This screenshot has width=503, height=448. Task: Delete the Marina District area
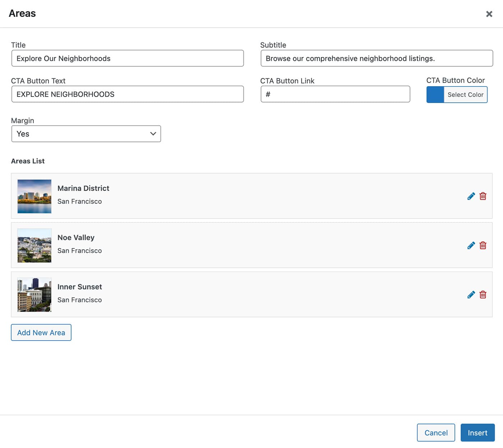pyautogui.click(x=483, y=196)
